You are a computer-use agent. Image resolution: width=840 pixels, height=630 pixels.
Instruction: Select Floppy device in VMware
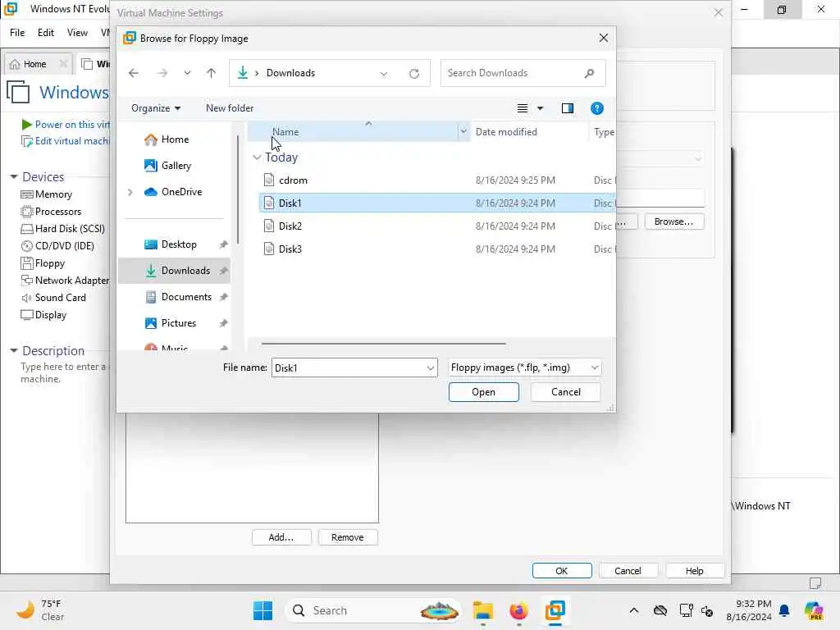43,263
